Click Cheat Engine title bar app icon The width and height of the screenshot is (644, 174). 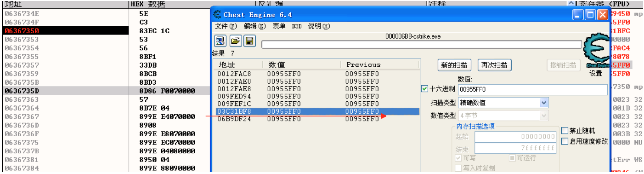tap(218, 15)
